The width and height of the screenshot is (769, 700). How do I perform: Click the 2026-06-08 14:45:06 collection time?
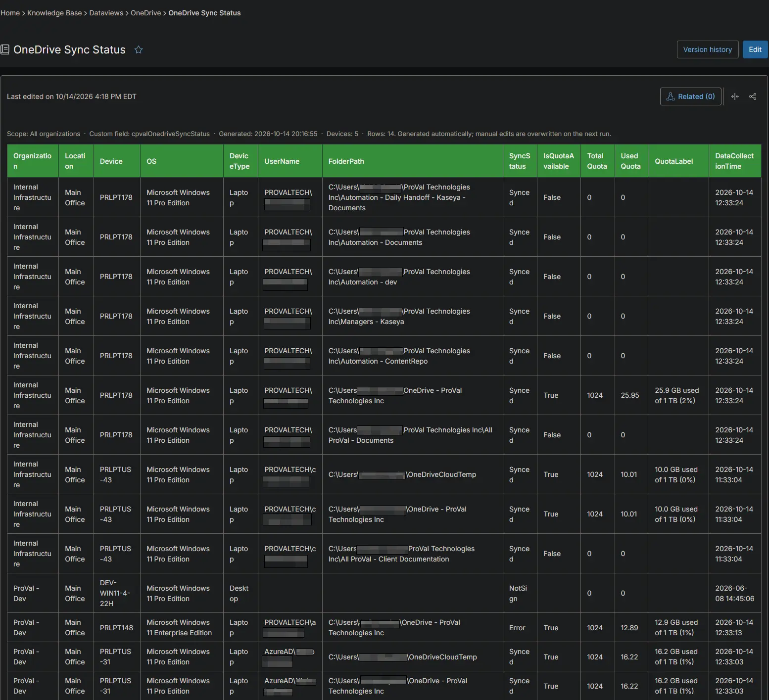point(735,593)
